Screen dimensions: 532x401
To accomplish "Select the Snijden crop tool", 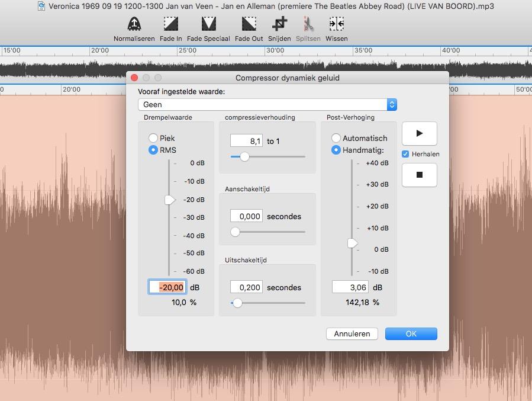I will [279, 24].
